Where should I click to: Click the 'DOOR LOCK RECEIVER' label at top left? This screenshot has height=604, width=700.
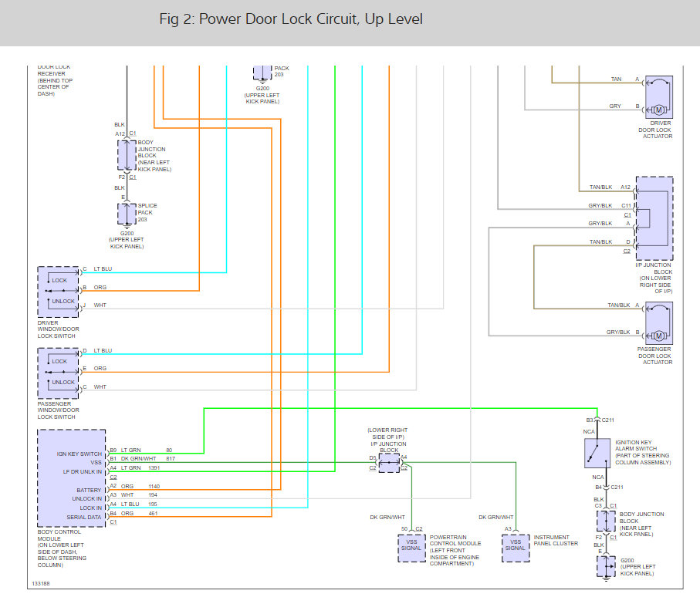point(55,80)
